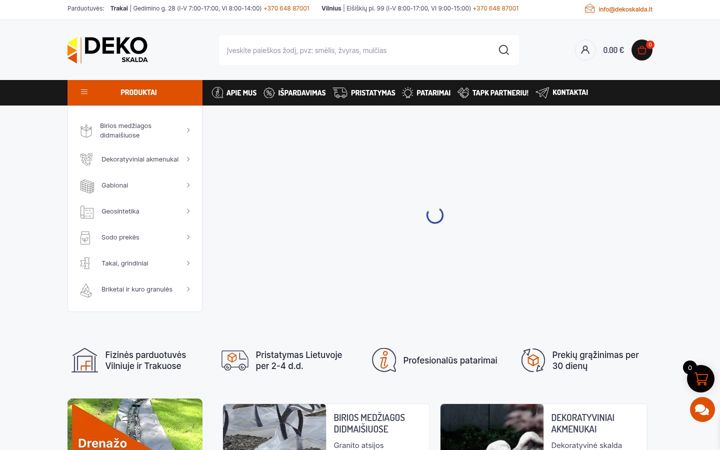Click DEKORATYVINIAI AKMENUKAI card title
The width and height of the screenshot is (720, 450).
(583, 423)
